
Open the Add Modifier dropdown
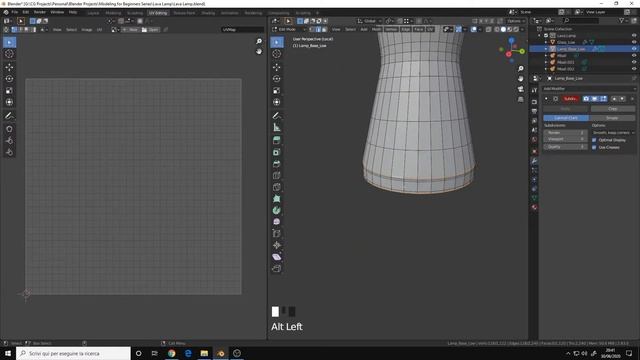tap(589, 89)
